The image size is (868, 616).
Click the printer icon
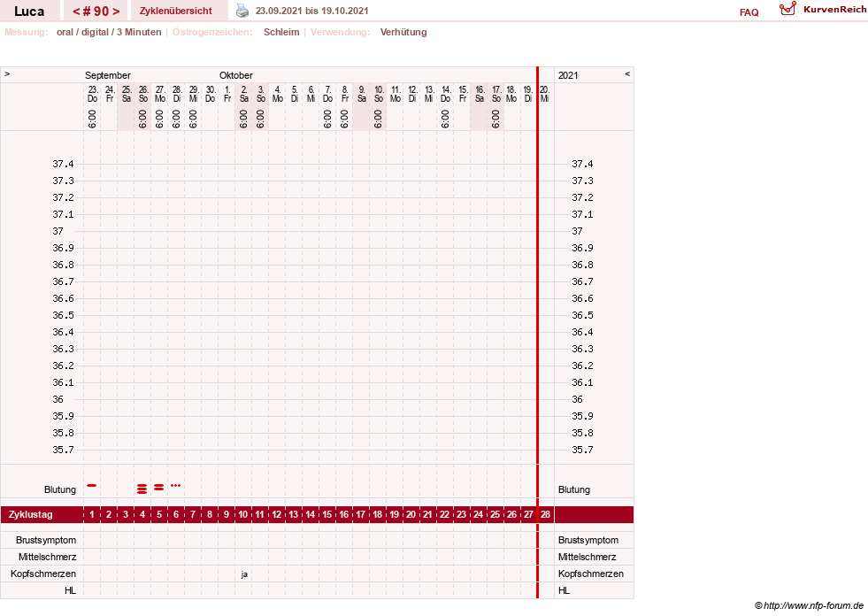242,11
